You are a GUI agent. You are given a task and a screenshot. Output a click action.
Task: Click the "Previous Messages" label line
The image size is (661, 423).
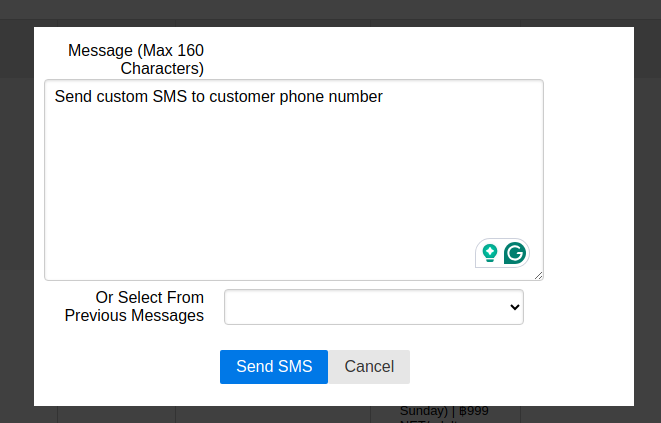click(134, 316)
